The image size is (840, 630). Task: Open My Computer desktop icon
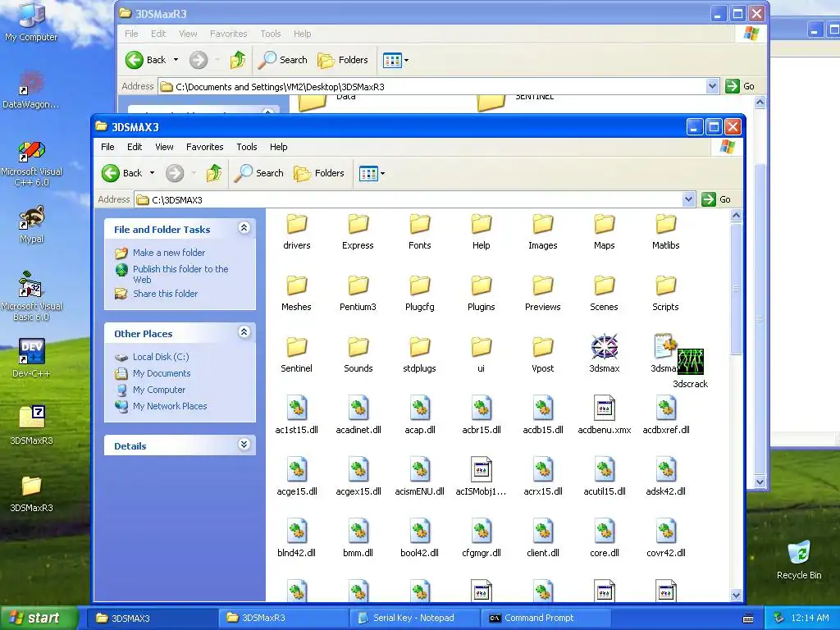coord(31,21)
